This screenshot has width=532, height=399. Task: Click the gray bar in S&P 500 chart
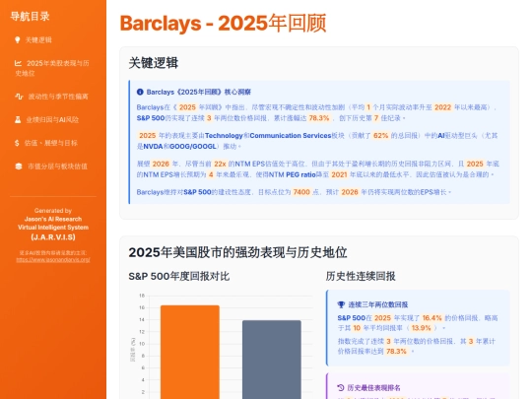tap(272, 360)
